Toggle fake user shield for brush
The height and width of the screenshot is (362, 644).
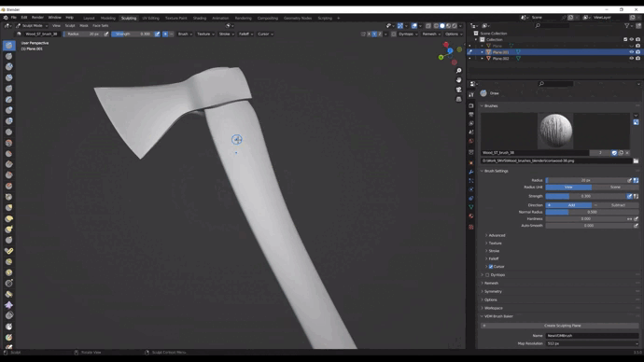[x=614, y=153]
